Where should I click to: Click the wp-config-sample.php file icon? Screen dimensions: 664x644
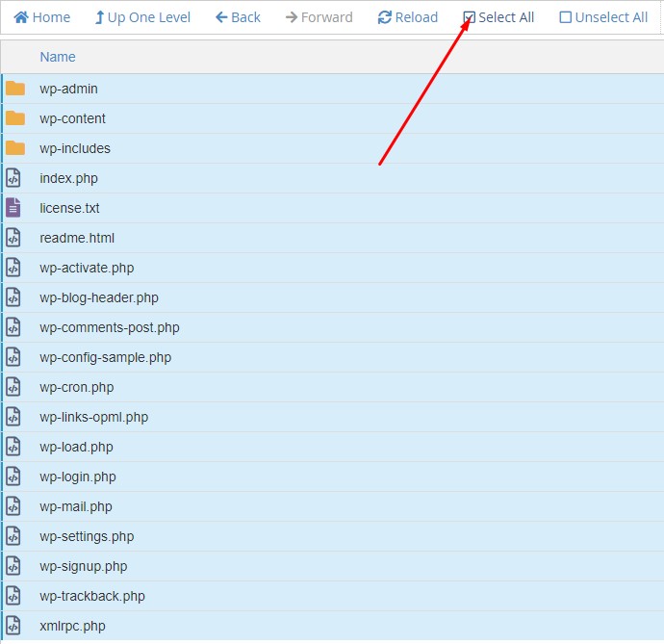[13, 357]
